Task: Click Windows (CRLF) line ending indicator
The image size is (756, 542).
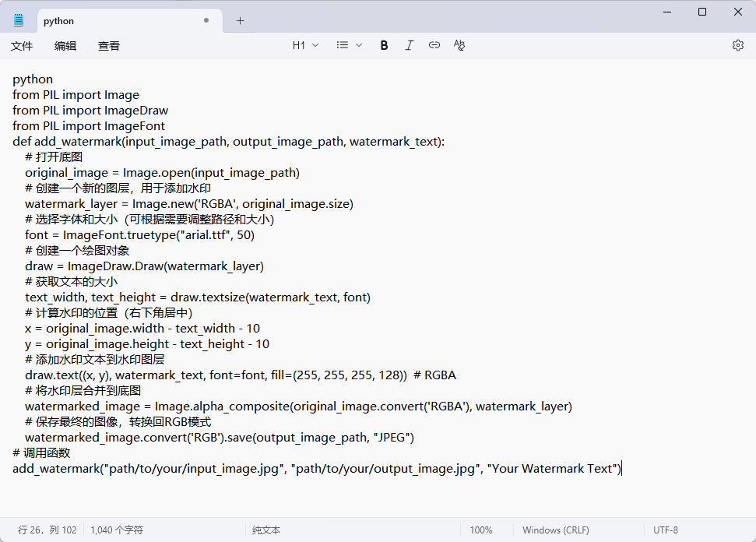Action: pos(555,530)
